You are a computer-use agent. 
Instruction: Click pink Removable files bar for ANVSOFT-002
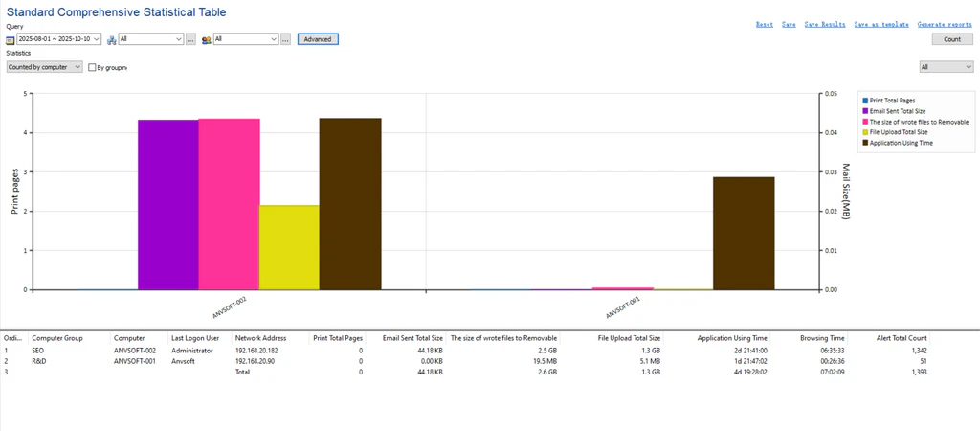pos(229,204)
